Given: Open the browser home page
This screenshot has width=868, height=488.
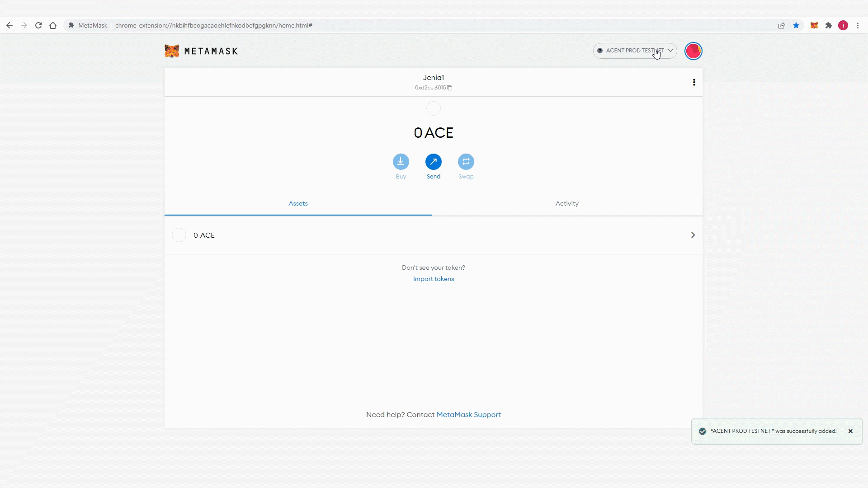Looking at the screenshot, I should tap(53, 25).
